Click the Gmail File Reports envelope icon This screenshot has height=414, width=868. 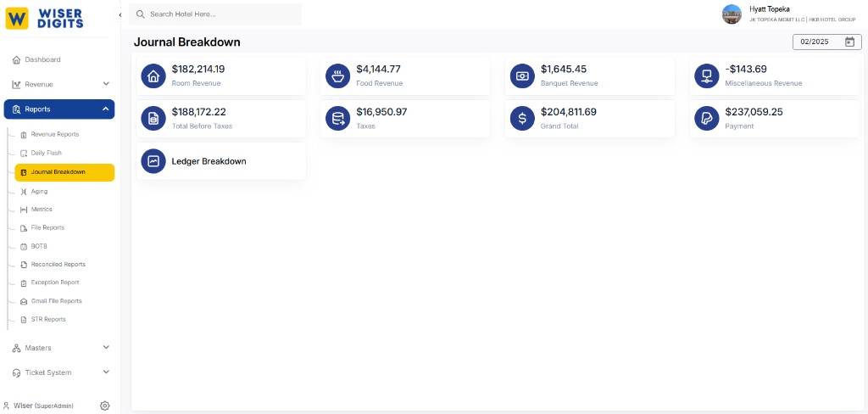point(24,301)
